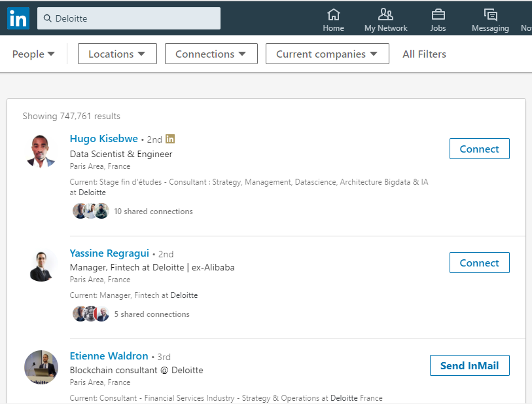Click shared connection avatars under Yassine Regragui
Viewport: 532px width, 404px height.
(91, 314)
